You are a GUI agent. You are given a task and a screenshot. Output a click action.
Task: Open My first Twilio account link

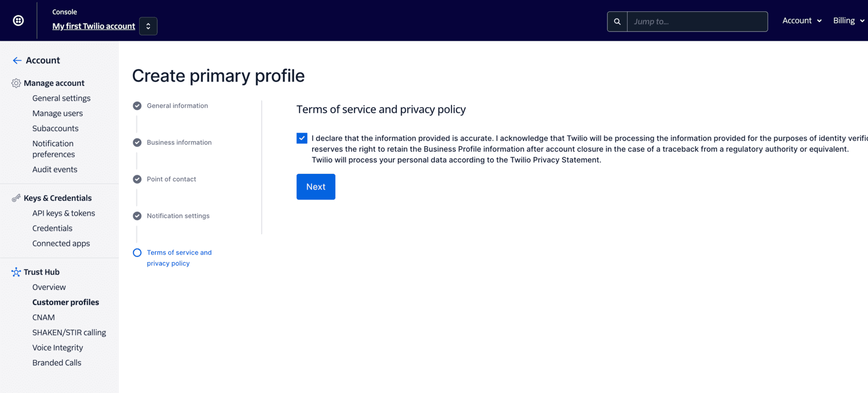click(x=93, y=26)
